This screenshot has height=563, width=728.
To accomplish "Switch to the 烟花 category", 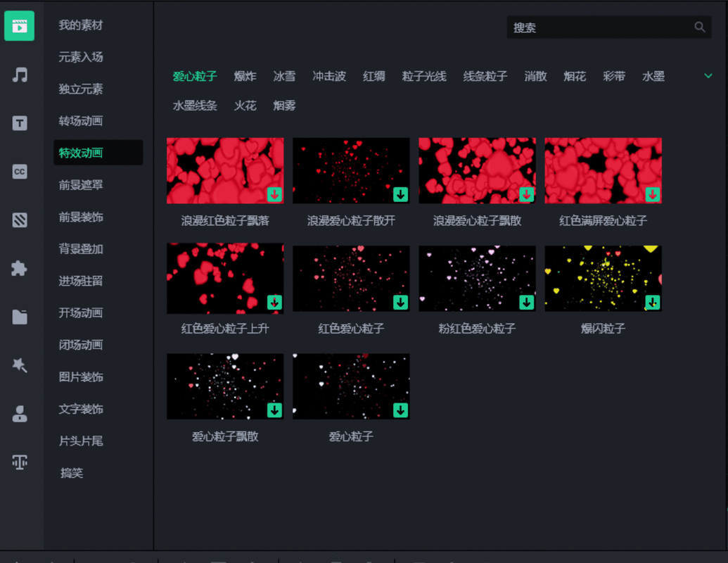I will coord(575,77).
